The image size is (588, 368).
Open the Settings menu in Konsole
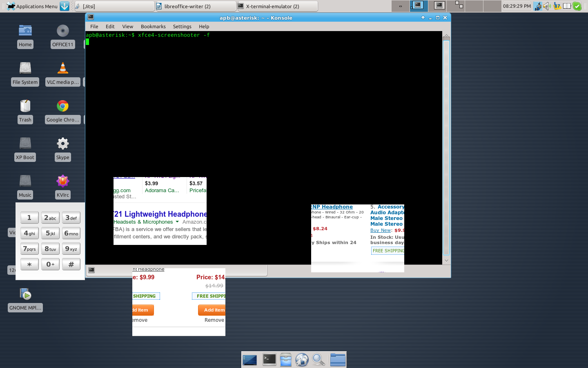[x=182, y=27]
